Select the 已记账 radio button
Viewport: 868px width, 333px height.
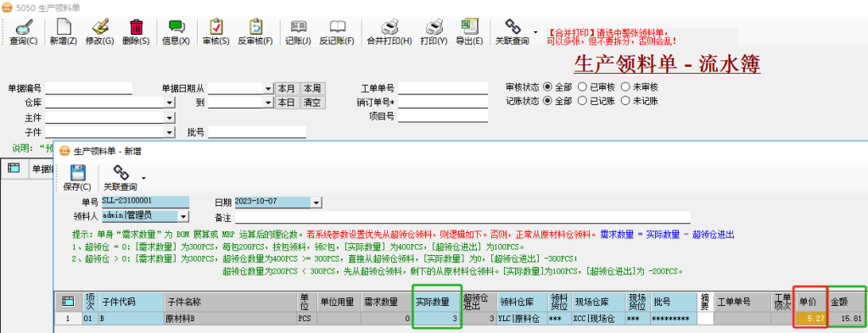point(582,101)
